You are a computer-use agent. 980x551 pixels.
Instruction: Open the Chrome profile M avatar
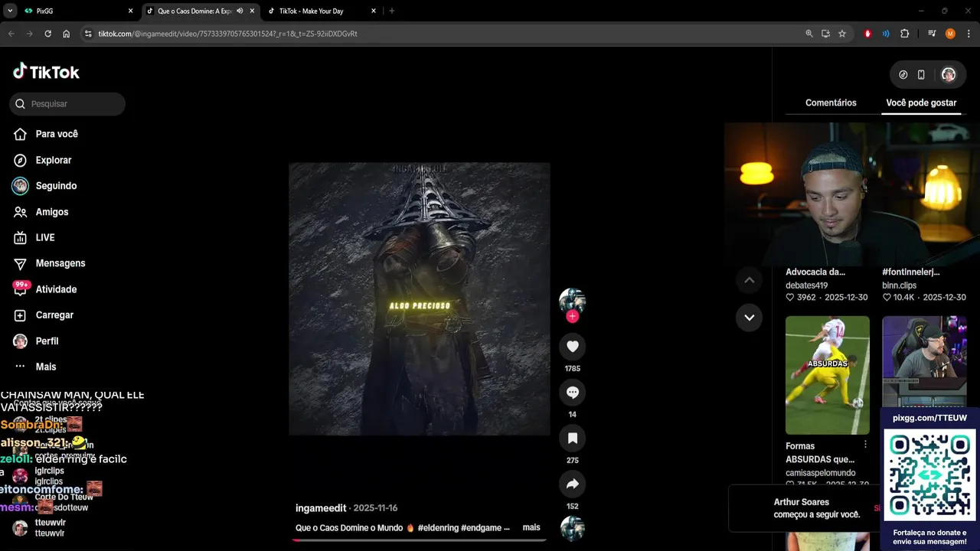(950, 34)
